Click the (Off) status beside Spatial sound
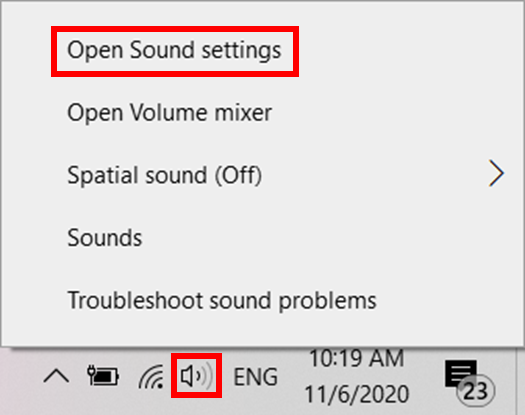Viewport: 525px width, 415px height. tap(238, 175)
